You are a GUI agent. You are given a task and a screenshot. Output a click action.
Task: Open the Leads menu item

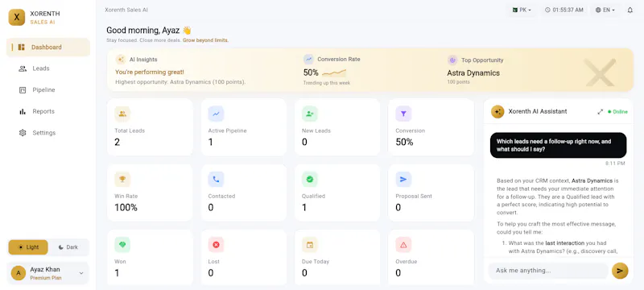point(48,68)
